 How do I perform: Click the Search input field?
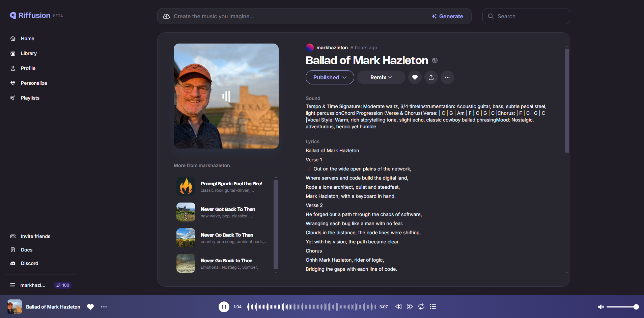coord(526,16)
